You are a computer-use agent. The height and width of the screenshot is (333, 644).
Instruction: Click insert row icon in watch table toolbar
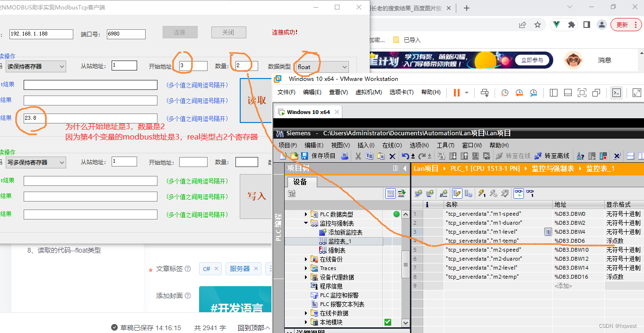(x=418, y=193)
